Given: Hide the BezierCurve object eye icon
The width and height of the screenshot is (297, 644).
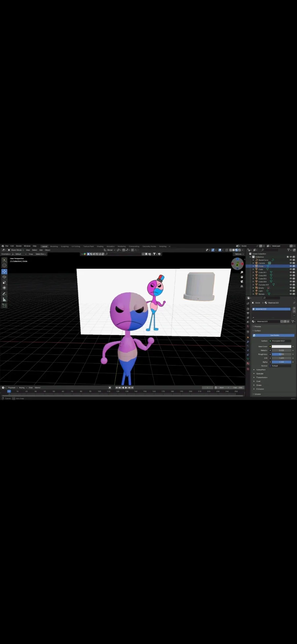Looking at the screenshot, I should (291, 260).
